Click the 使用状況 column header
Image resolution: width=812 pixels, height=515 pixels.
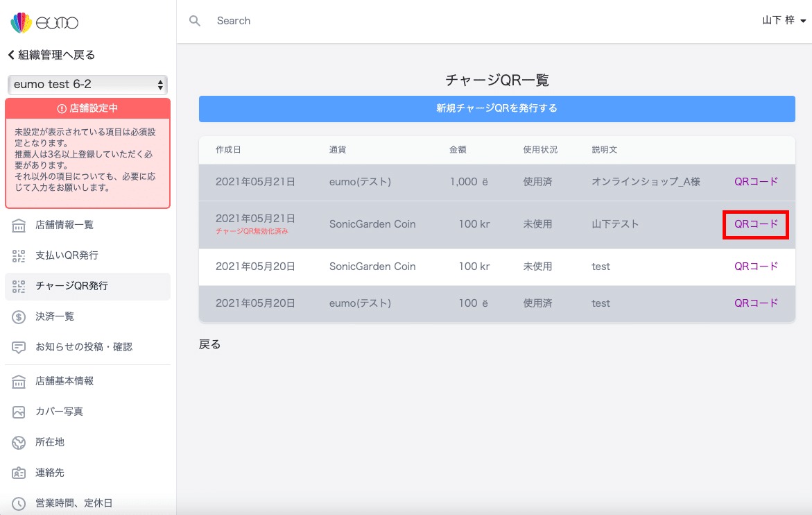[x=540, y=150]
